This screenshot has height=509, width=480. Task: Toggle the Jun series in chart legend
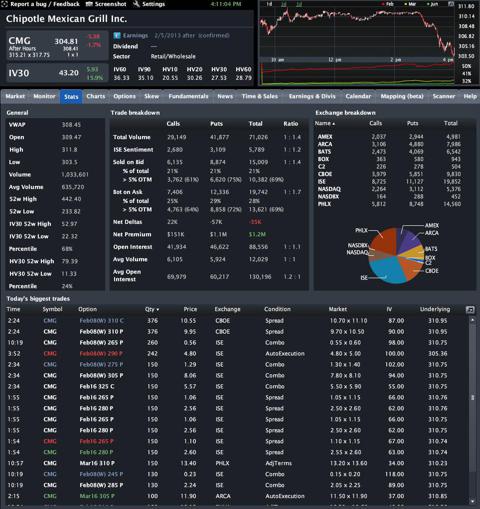[432, 4]
